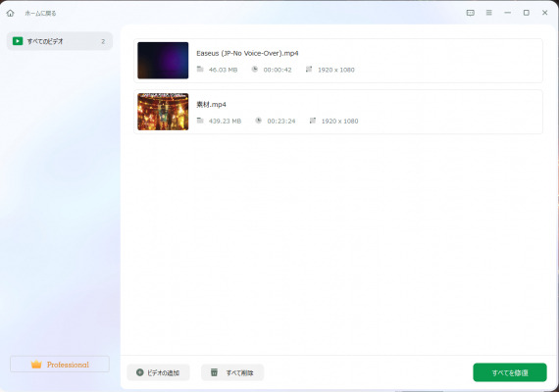Screen dimensions: 559x392
Task: Click clock icon beside 00:23:24 duration
Action: [259, 121]
